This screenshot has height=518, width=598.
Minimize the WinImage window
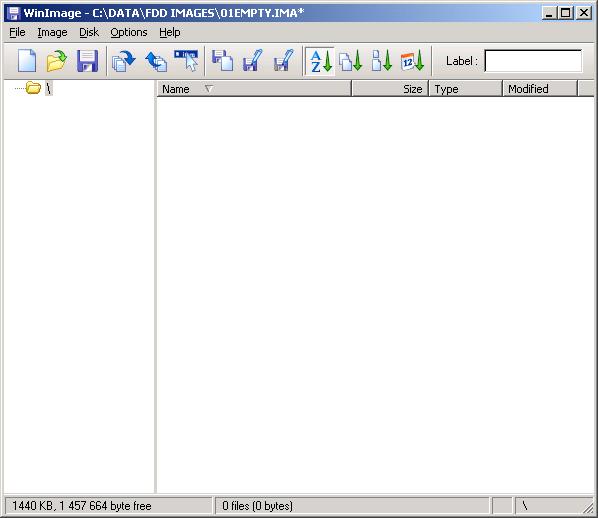point(549,13)
